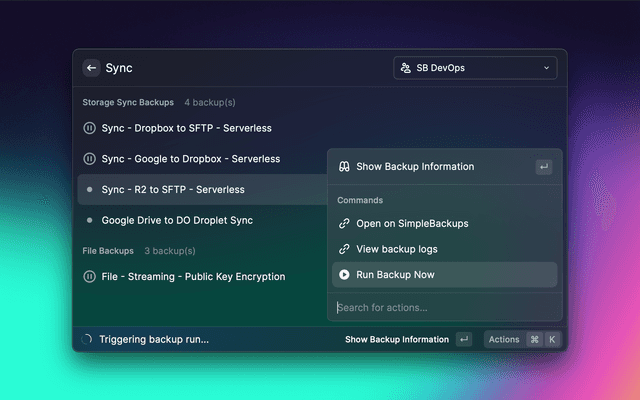Click the K key icon in bottom bar
Image resolution: width=640 pixels, height=400 pixels.
coord(551,339)
